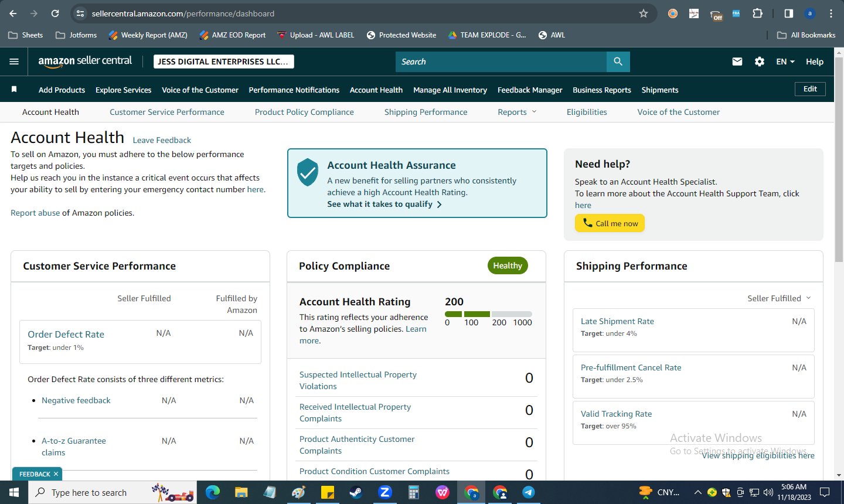The height and width of the screenshot is (504, 844).
Task: Switch to Shipping Performance tab
Action: [x=426, y=112]
